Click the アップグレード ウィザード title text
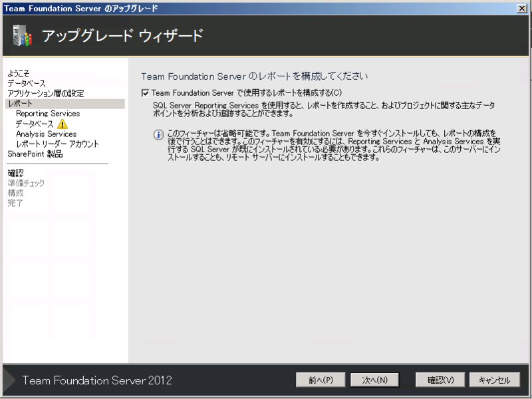The height and width of the screenshot is (399, 532). 122,36
